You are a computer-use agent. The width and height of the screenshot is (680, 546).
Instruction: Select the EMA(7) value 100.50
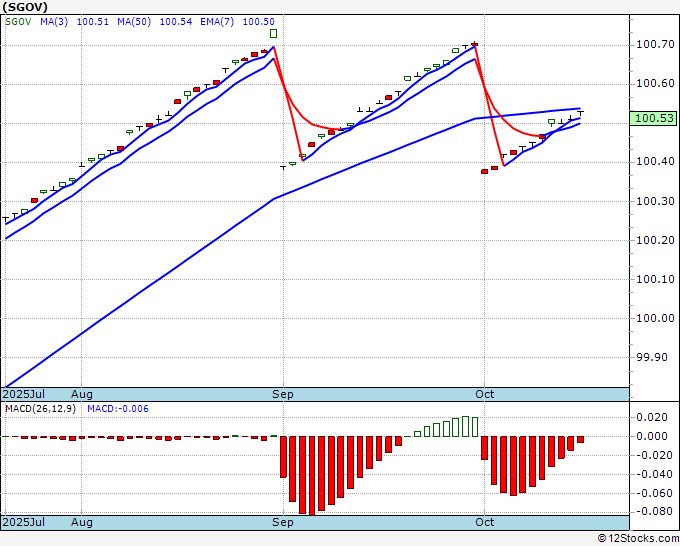click(x=258, y=22)
